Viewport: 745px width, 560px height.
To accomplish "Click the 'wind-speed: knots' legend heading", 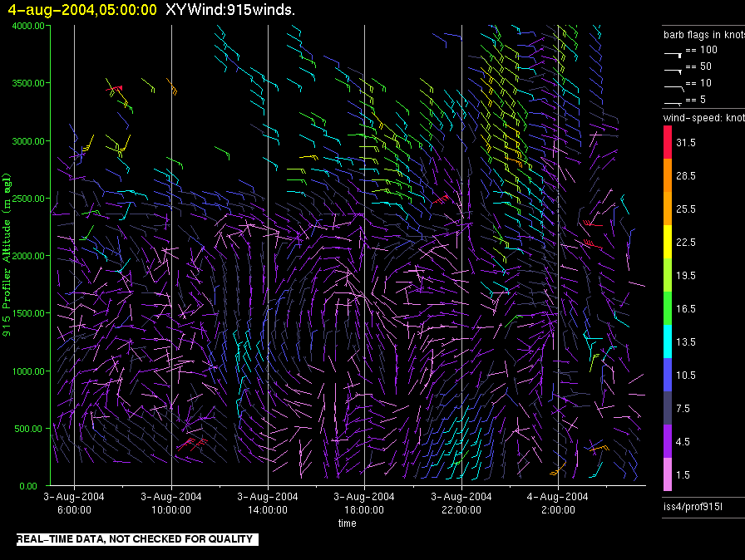I will [x=704, y=118].
